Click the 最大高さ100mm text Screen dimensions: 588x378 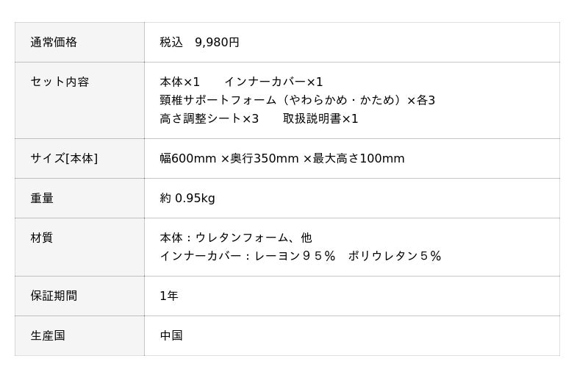click(359, 158)
